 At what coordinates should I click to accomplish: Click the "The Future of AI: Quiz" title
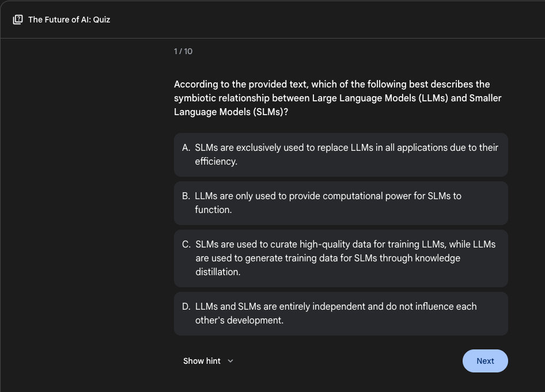tap(69, 20)
